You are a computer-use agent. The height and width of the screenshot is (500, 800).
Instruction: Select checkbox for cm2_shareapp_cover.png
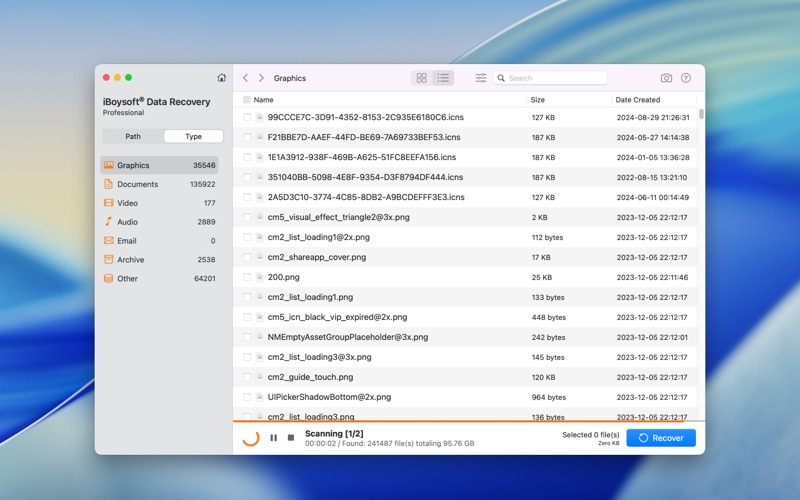tap(247, 257)
